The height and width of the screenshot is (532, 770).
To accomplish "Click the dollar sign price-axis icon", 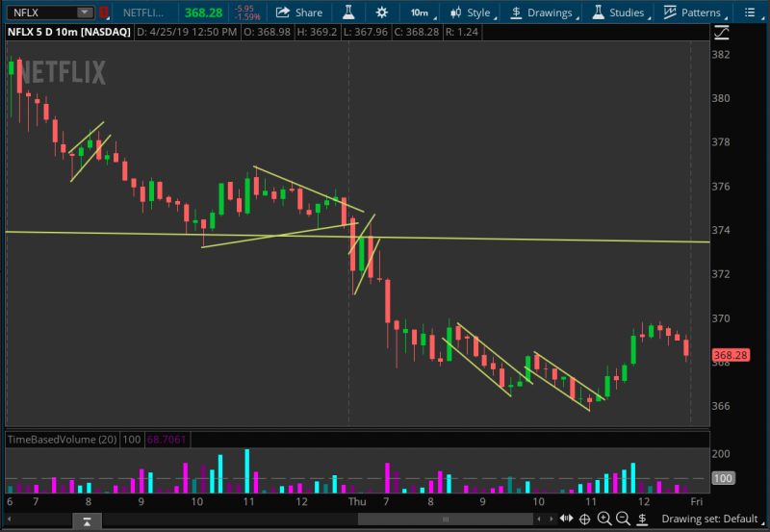I will point(643,519).
